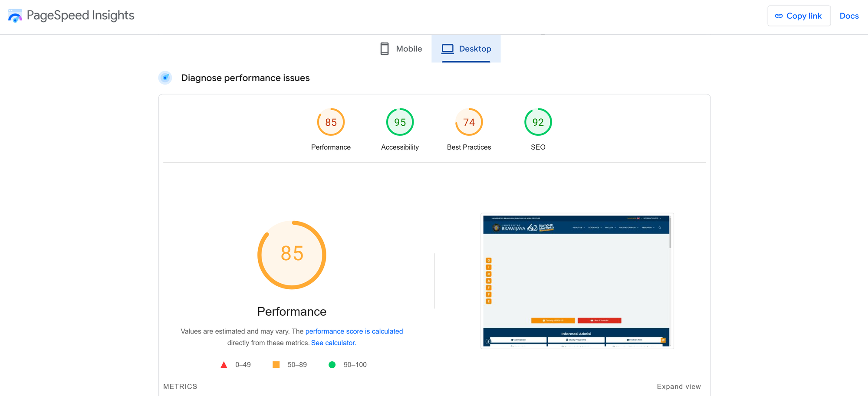Click the METRICS section heading
This screenshot has width=868, height=396.
(x=180, y=386)
